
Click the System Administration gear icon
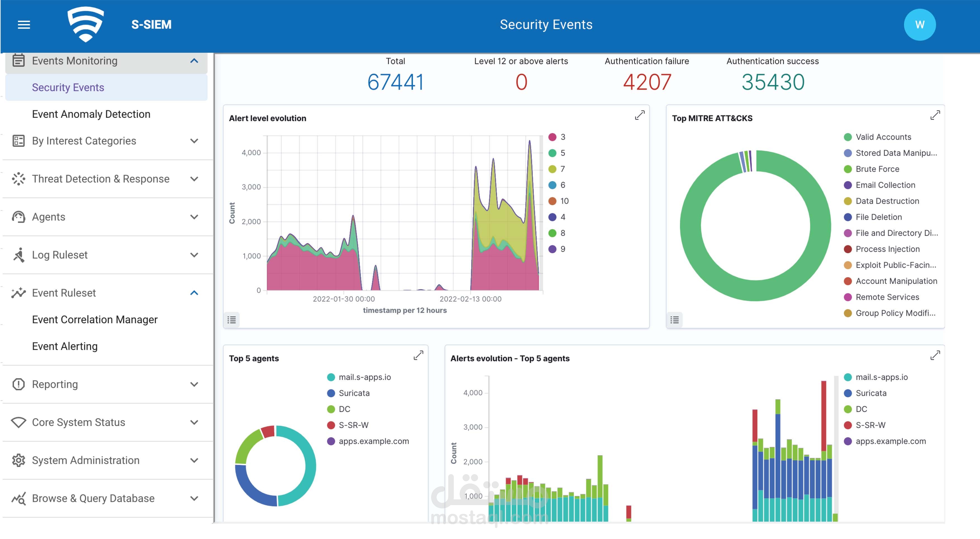pyautogui.click(x=18, y=460)
